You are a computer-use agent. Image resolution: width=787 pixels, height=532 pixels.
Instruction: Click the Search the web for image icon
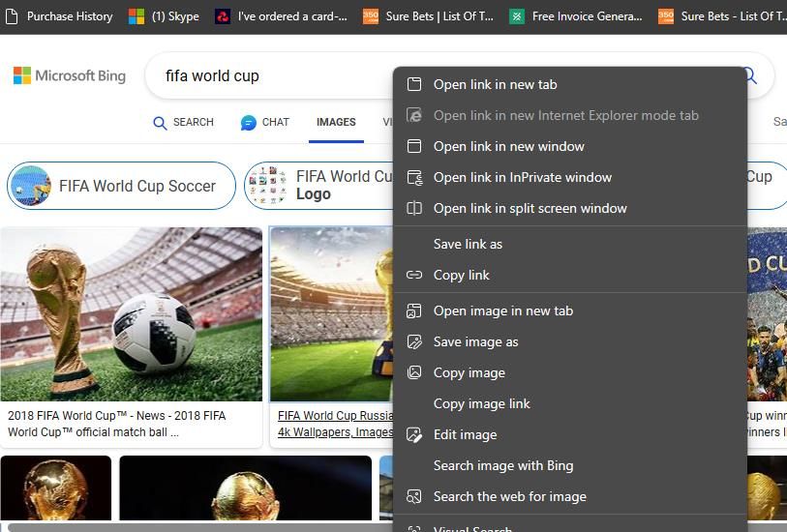(x=414, y=496)
